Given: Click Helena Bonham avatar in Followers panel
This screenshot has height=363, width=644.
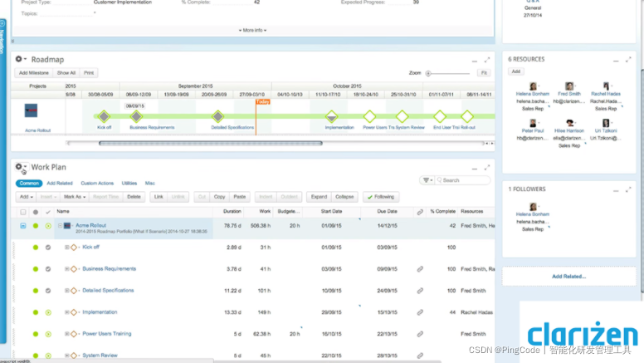Looking at the screenshot, I should pos(533,207).
